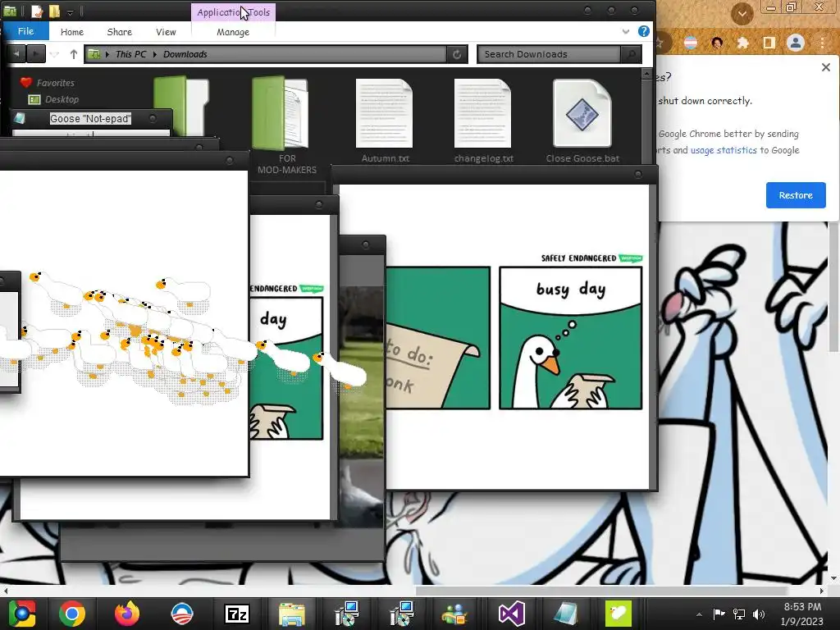Select Desktop in navigation pane
This screenshot has width=840, height=630.
pos(62,99)
